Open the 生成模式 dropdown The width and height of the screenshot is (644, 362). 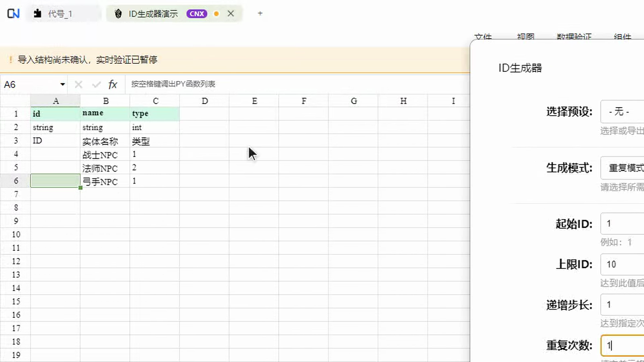pos(622,168)
